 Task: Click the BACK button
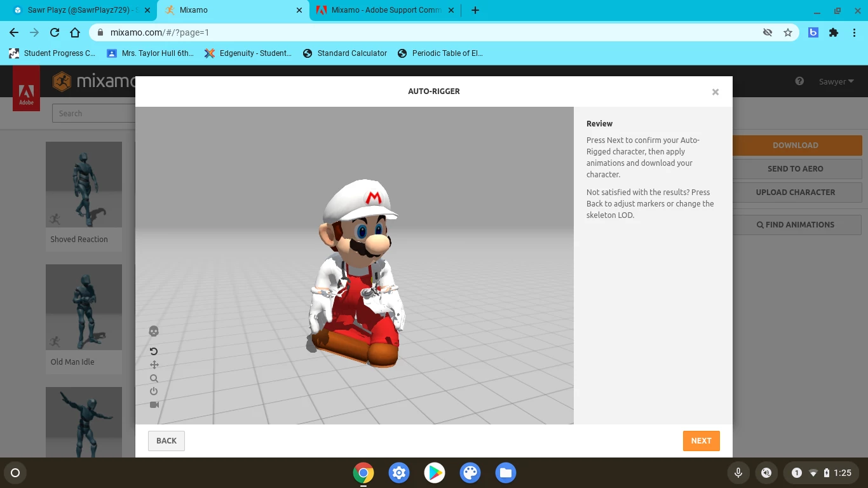tap(166, 441)
